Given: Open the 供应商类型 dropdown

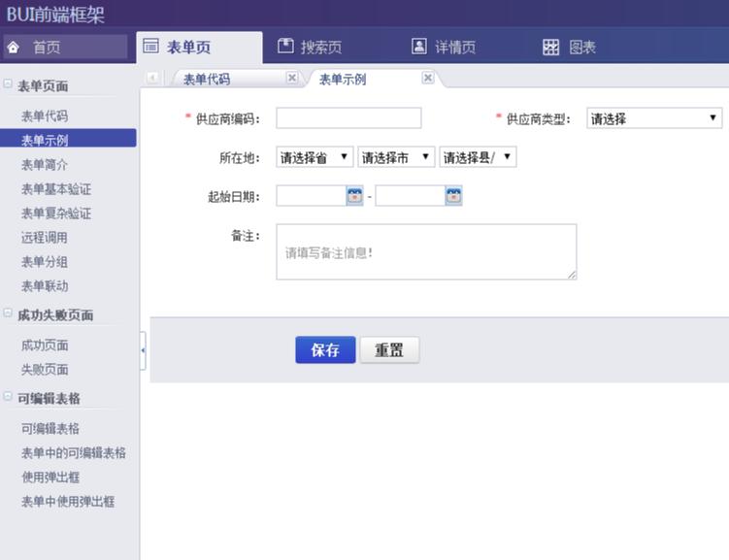Looking at the screenshot, I should click(654, 118).
